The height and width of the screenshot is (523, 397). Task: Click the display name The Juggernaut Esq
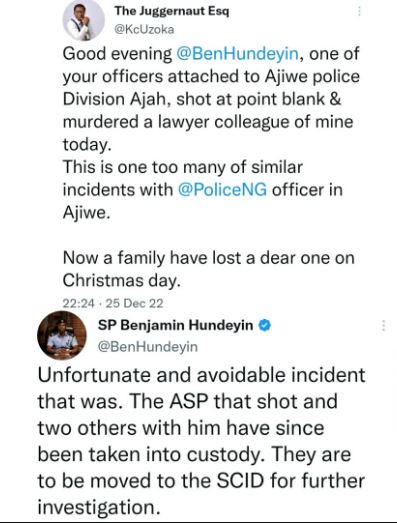172,11
